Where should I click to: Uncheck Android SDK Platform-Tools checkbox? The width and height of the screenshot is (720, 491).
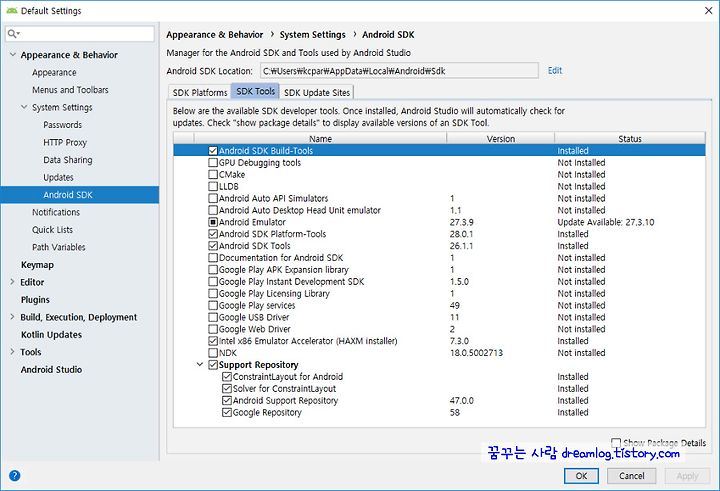point(213,234)
